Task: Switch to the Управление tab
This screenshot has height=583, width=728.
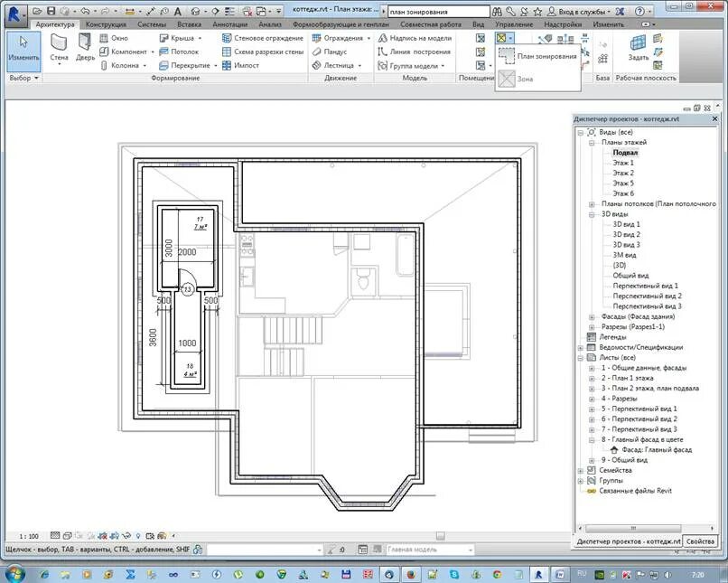Action: [514, 24]
